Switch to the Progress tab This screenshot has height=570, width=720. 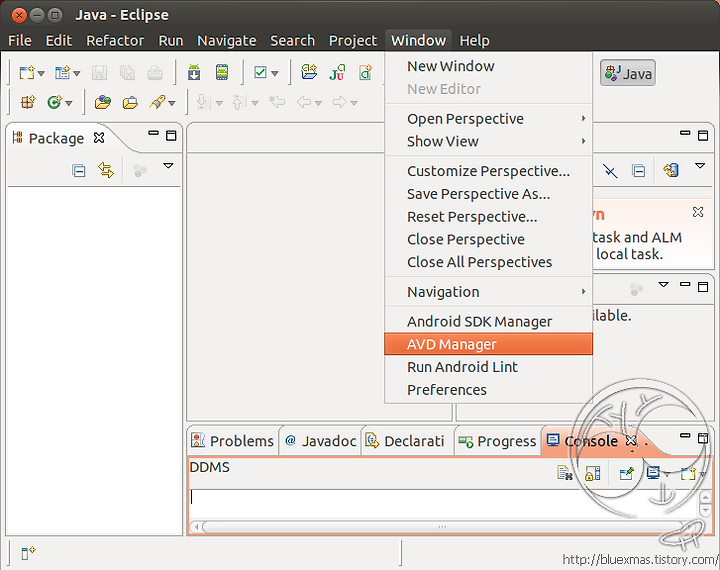497,441
